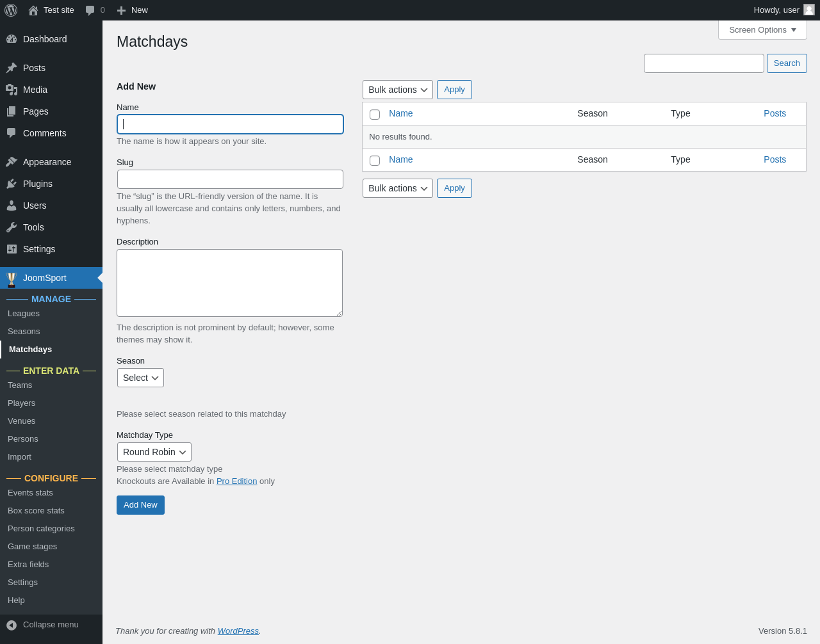The image size is (820, 644).
Task: Sort by Name in table header
Action: (x=400, y=113)
